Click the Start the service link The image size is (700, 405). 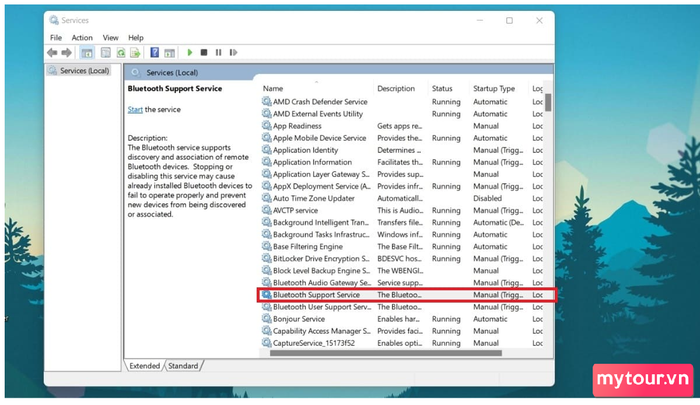(135, 109)
